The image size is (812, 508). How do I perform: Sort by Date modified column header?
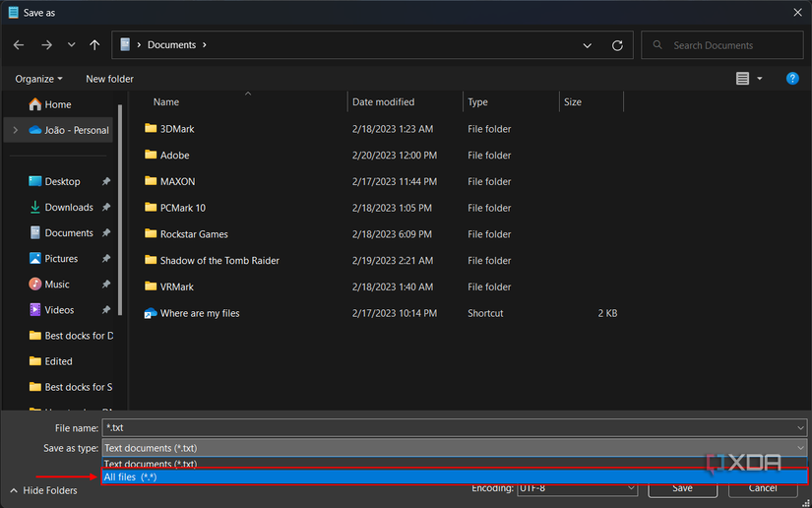[383, 102]
